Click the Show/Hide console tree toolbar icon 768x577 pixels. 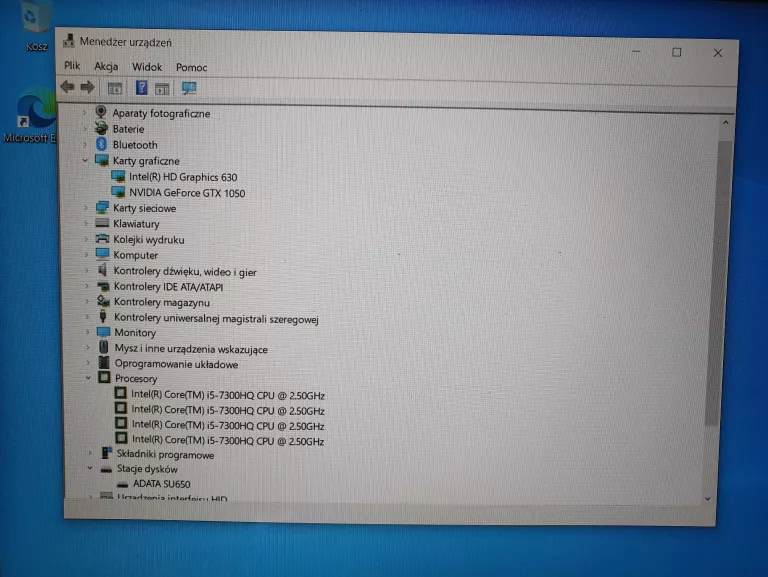[115, 88]
